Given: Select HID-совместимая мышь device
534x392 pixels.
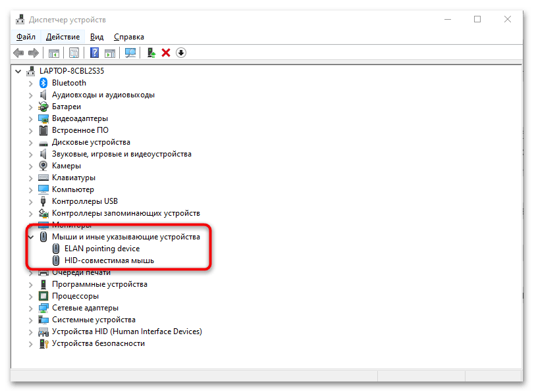Looking at the screenshot, I should [x=109, y=260].
